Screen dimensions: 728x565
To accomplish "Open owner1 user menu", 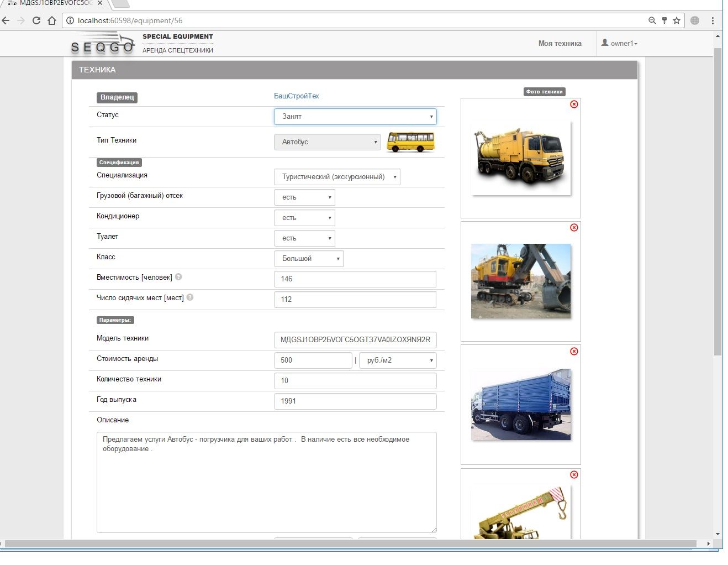I will (x=620, y=43).
